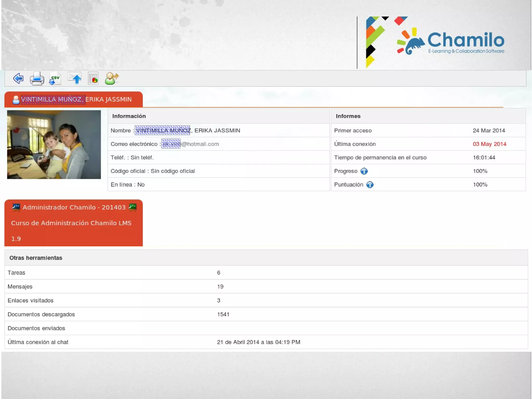Click the Documentos descargados count 1541
This screenshot has height=399, width=532.
pyautogui.click(x=223, y=314)
